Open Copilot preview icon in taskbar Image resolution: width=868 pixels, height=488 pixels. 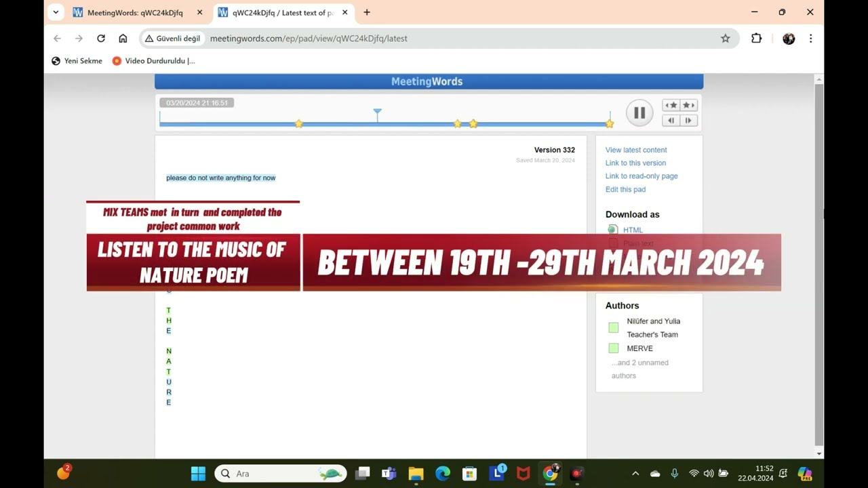(805, 474)
